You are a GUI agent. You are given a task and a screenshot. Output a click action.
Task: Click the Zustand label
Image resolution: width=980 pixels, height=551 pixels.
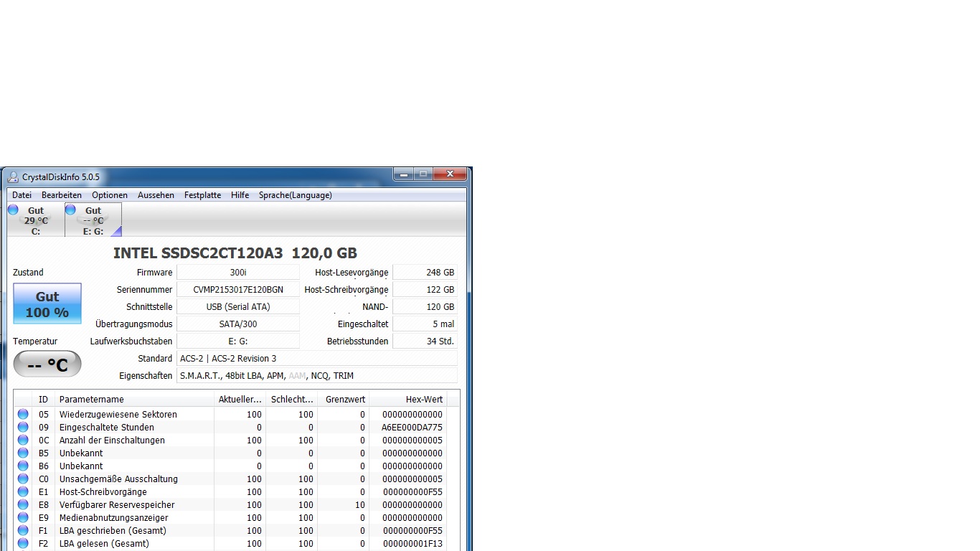[28, 273]
